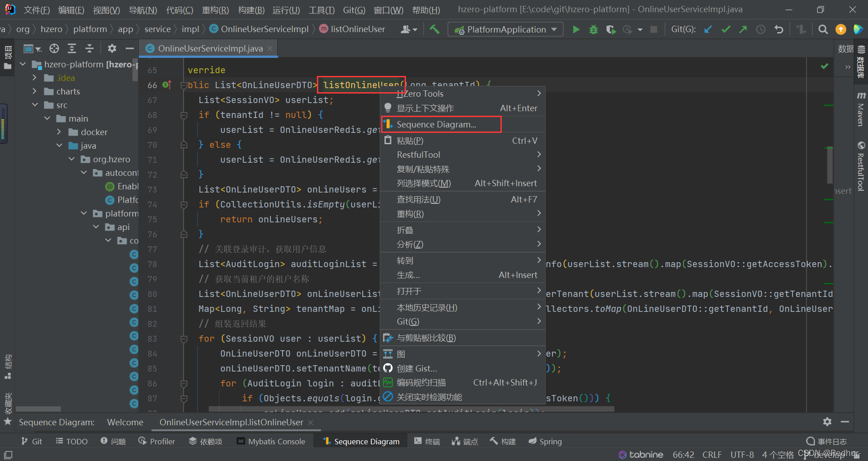868x461 pixels.
Task: Update project with blue Git arrow
Action: pyautogui.click(x=708, y=29)
